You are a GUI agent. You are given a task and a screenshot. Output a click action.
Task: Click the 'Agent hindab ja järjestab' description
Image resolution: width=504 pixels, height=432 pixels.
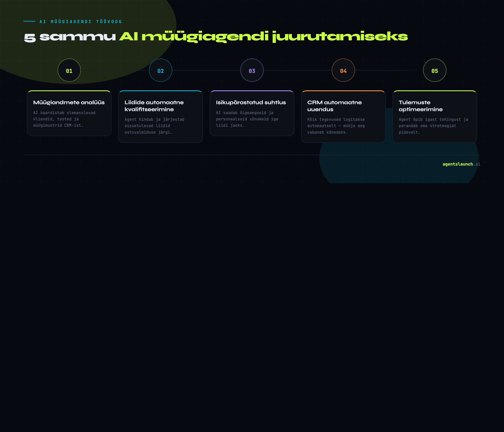pos(155,126)
